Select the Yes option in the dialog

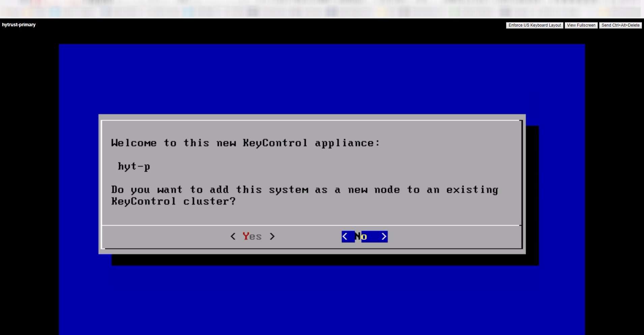pyautogui.click(x=252, y=236)
